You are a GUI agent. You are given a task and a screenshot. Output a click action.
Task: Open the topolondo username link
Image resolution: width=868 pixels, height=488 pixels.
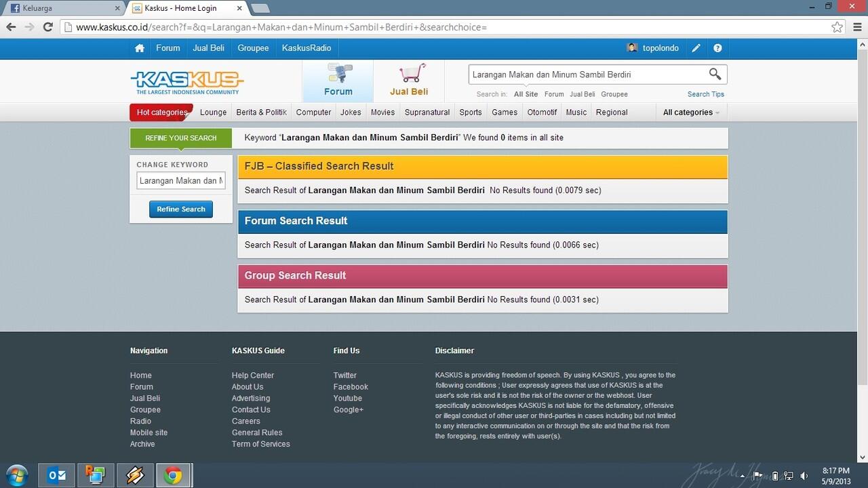coord(660,48)
